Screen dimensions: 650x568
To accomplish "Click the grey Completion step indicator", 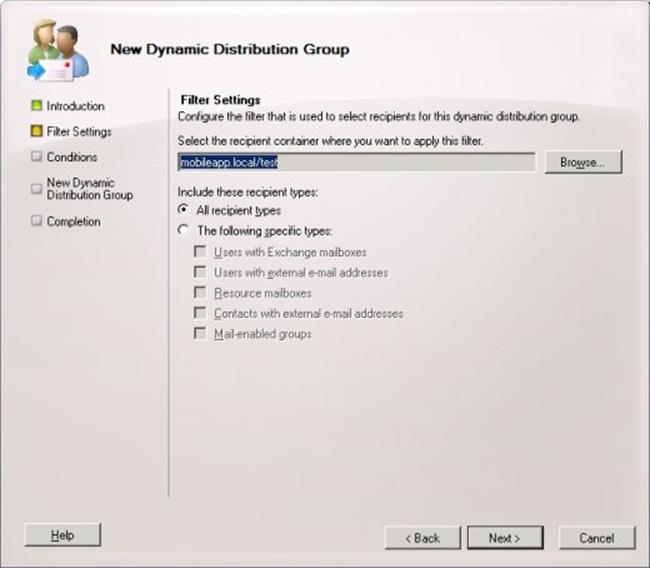I will click(x=36, y=221).
